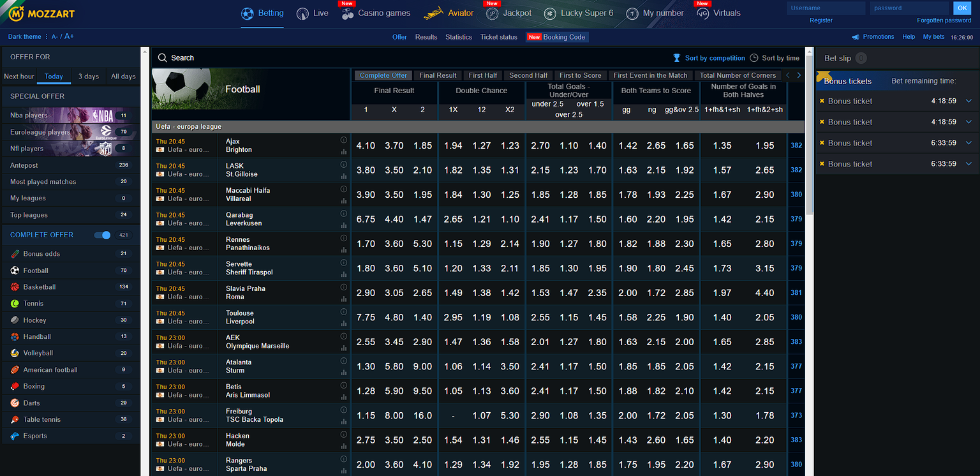Click the Aviator plane icon
This screenshot has width=980, height=476.
(434, 13)
